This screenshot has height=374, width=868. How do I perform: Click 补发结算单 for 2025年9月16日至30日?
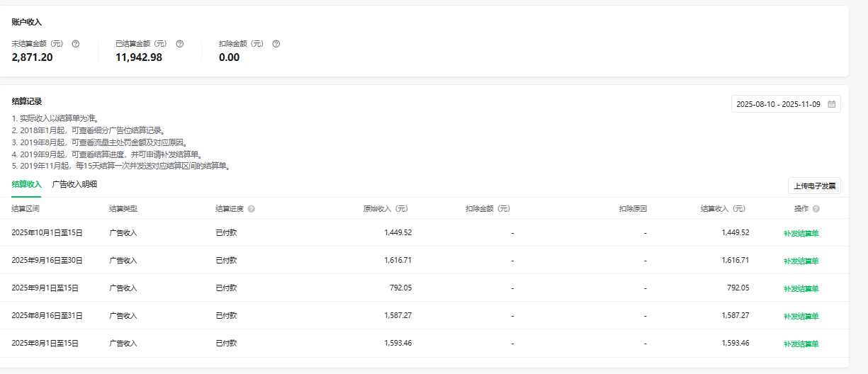[801, 261]
